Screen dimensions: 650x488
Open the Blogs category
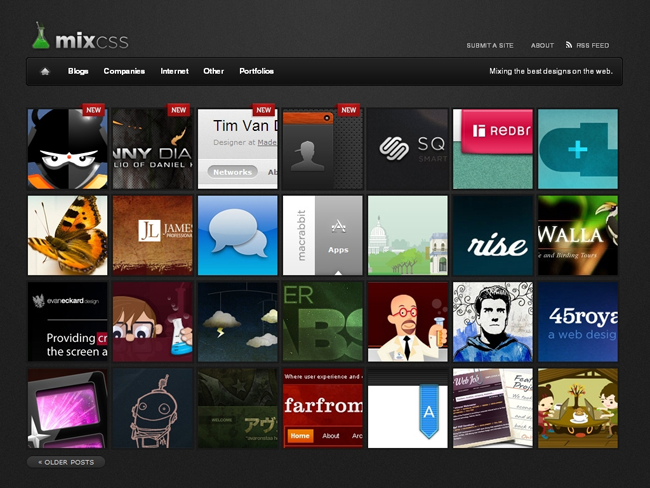click(x=78, y=71)
